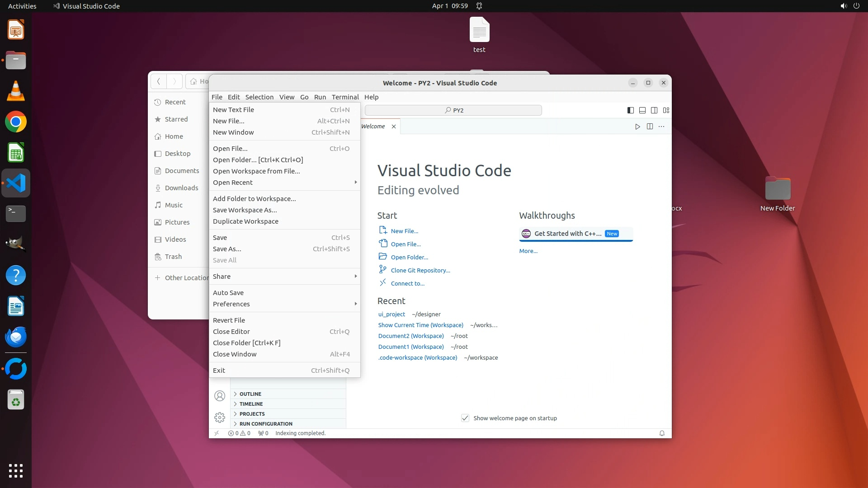Click the Run play icon
This screenshot has height=488, width=868.
pos(637,127)
